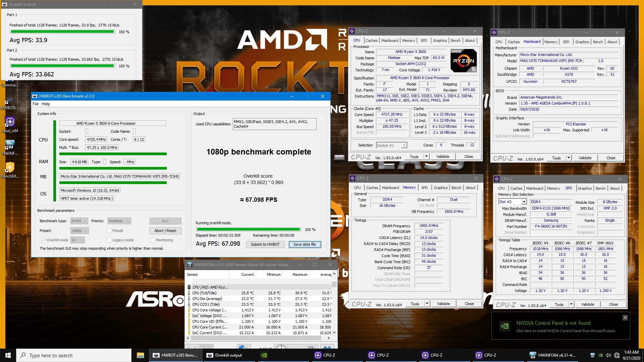This screenshot has height=362, width=644.
Task: Open the Overkill 2x multiplier dropdown
Action: pos(77,240)
